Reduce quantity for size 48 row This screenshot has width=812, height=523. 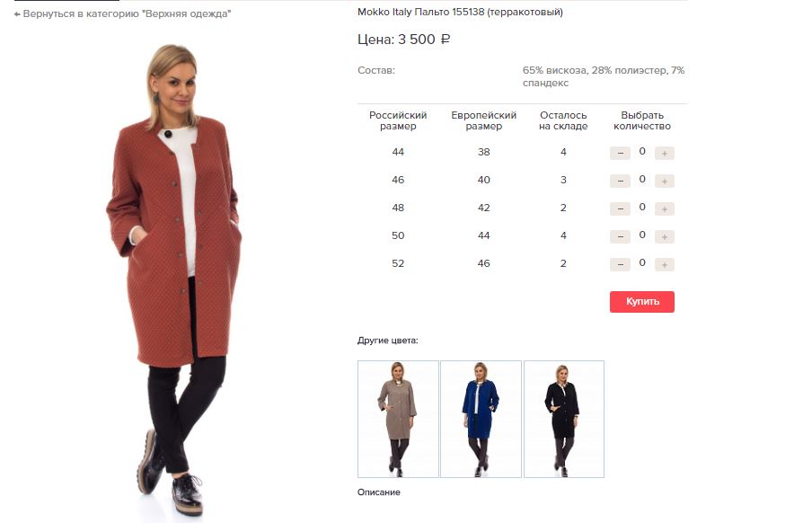coord(620,208)
